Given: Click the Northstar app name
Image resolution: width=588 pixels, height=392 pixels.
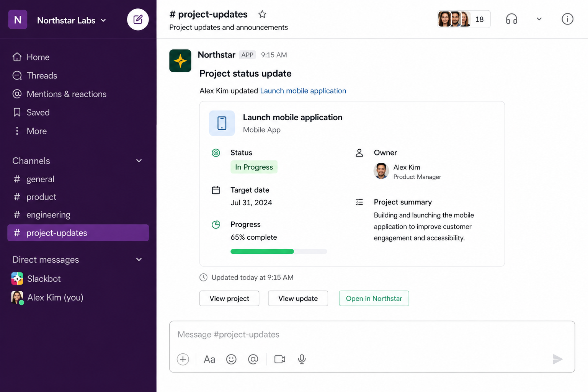Looking at the screenshot, I should point(216,55).
